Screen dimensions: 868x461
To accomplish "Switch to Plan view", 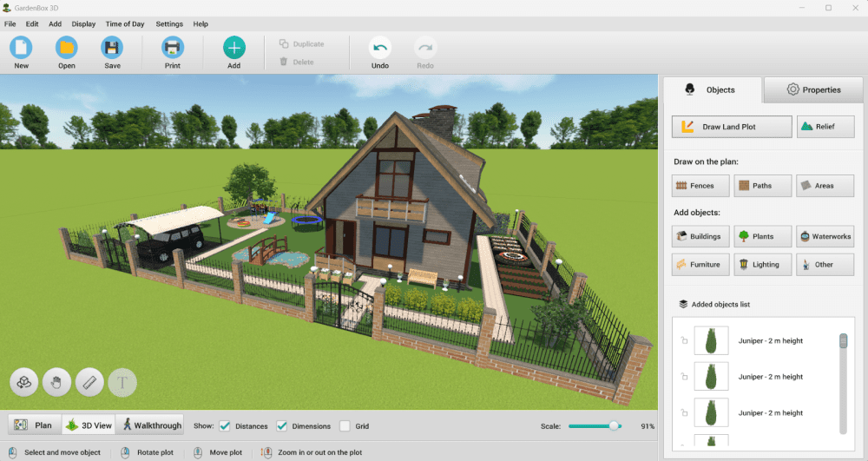I will 34,425.
